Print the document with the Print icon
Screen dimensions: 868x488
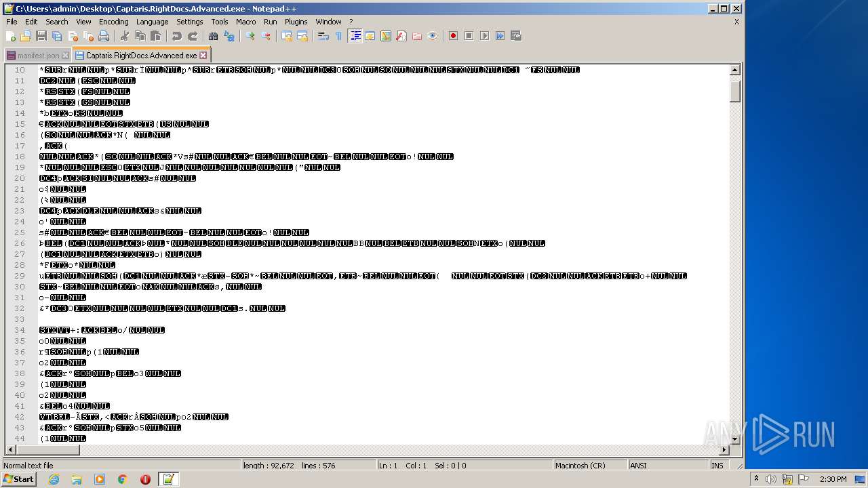(104, 36)
